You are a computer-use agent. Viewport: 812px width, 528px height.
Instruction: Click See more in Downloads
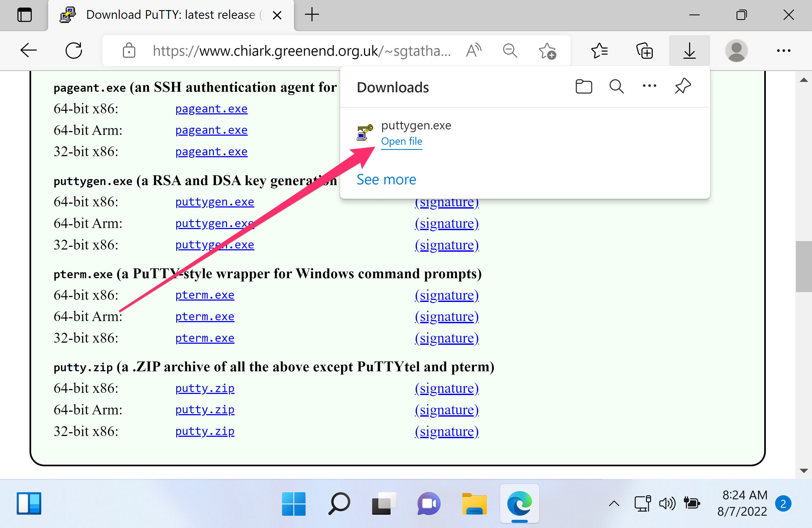coord(386,180)
